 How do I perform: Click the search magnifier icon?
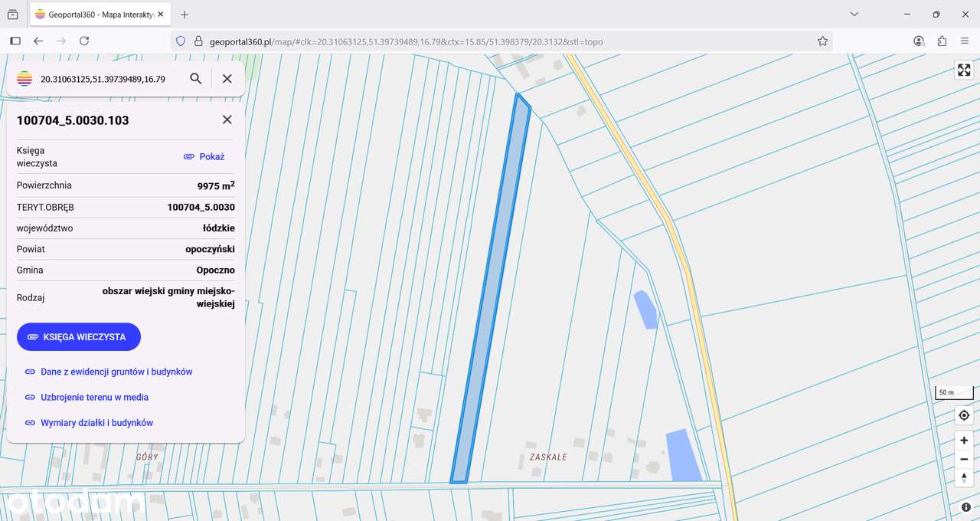click(x=196, y=78)
